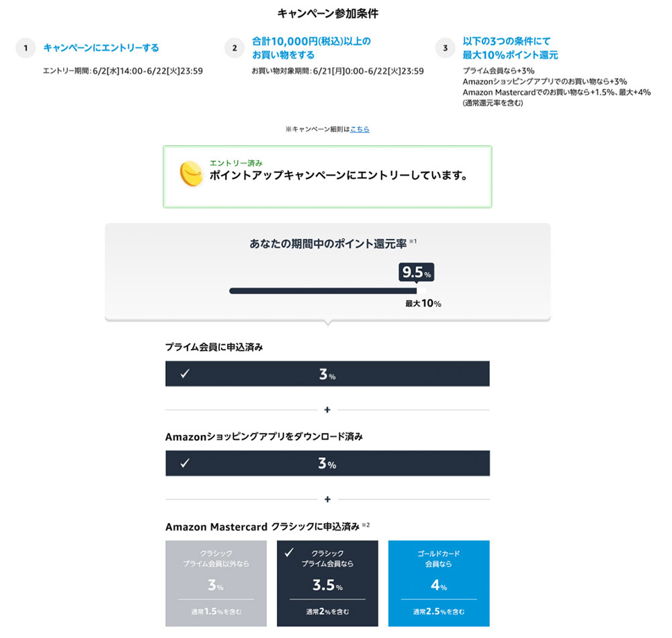Click the 通常2%を含む text
672x638 pixels.
point(327,611)
